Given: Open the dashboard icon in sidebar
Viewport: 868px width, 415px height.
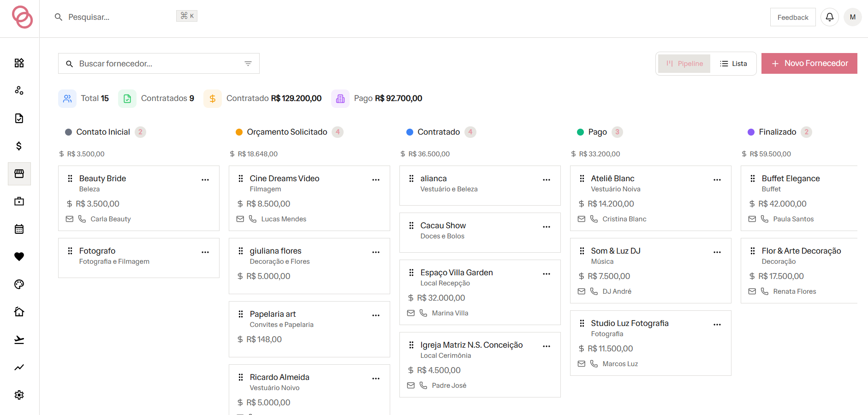Looking at the screenshot, I should click(x=19, y=63).
